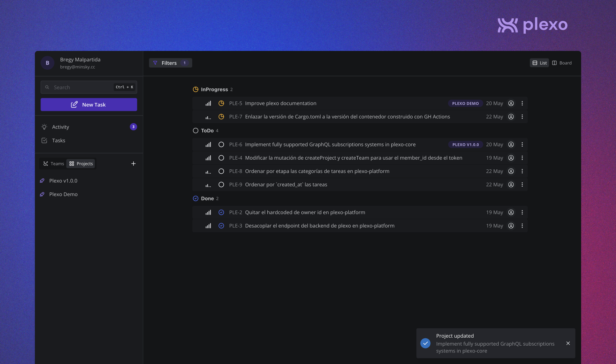Screen dimensions: 616x364
Task: Click the plexo logo
Action: pyautogui.click(x=533, y=25)
